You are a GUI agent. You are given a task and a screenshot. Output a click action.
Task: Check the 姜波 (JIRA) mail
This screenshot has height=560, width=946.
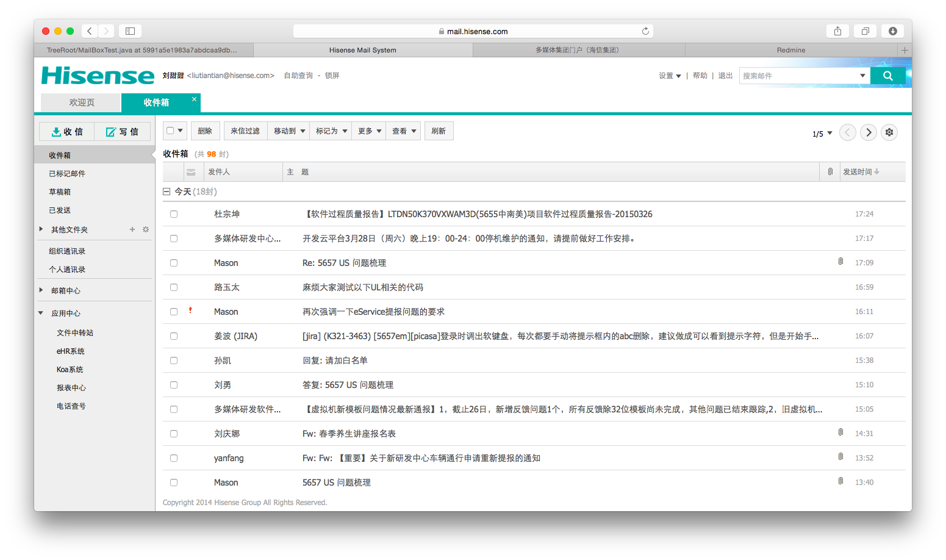[174, 336]
